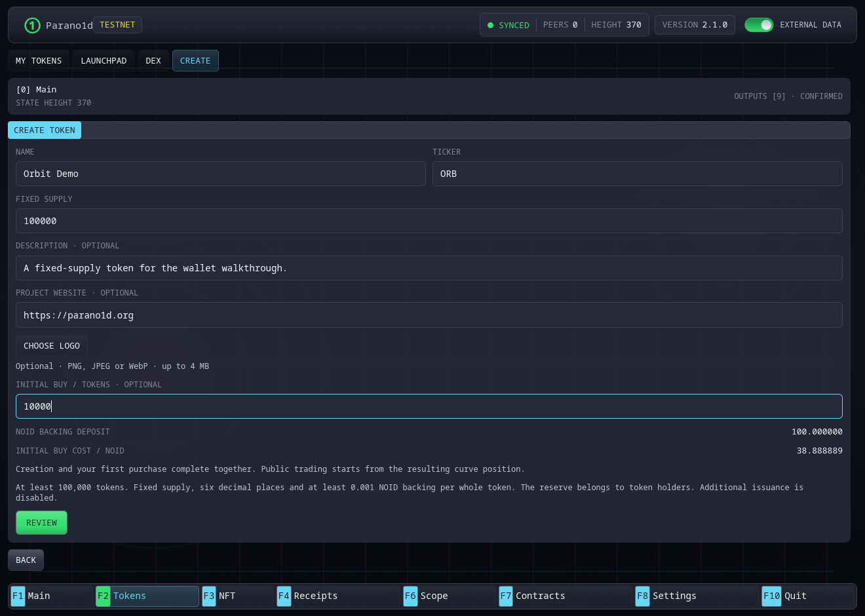Select the [0] Main wallet row
Viewport: 865px width, 616px height.
pyautogui.click(x=429, y=96)
